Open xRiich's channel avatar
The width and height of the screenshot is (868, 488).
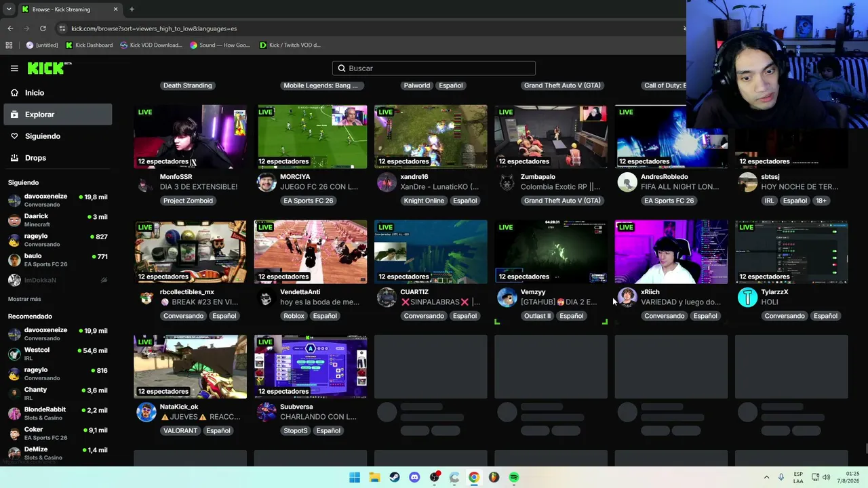coord(627,298)
